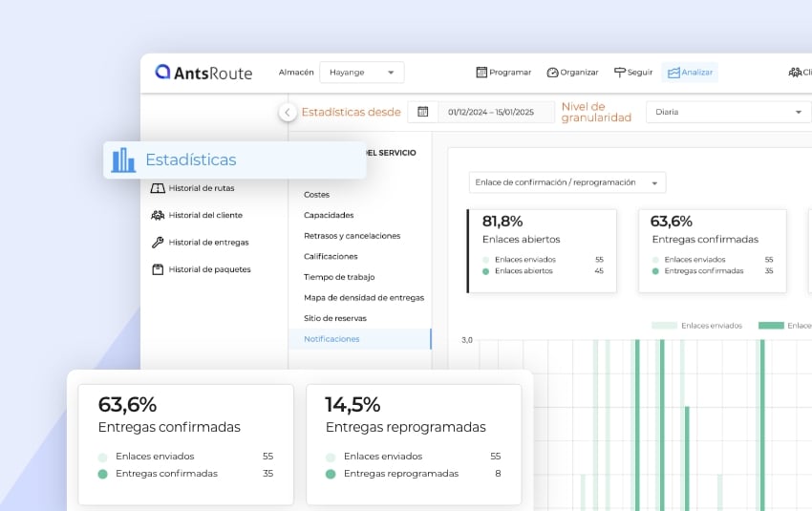
Task: Expand the Almacén Hayange dropdown
Action: [361, 73]
